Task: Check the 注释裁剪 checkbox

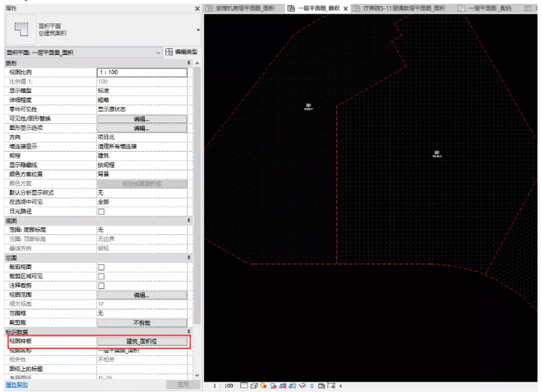Action: point(100,285)
